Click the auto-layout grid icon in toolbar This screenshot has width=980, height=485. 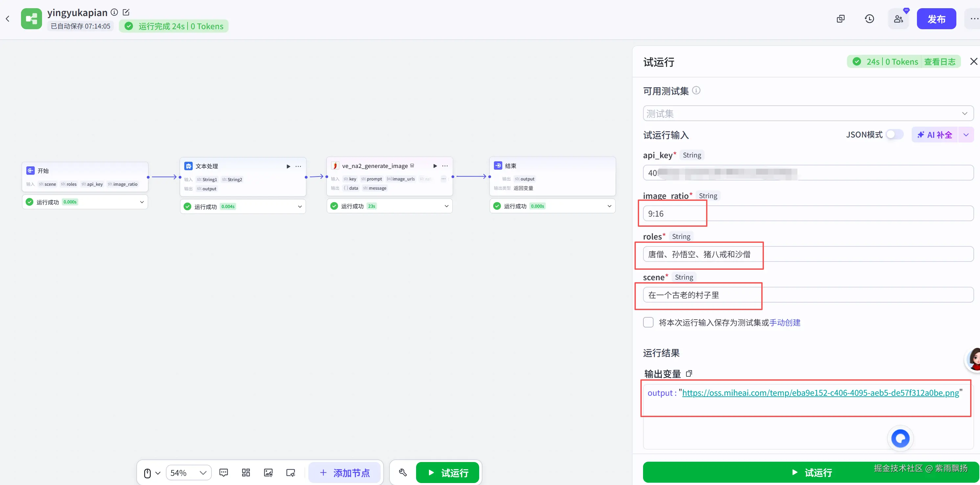click(246, 473)
